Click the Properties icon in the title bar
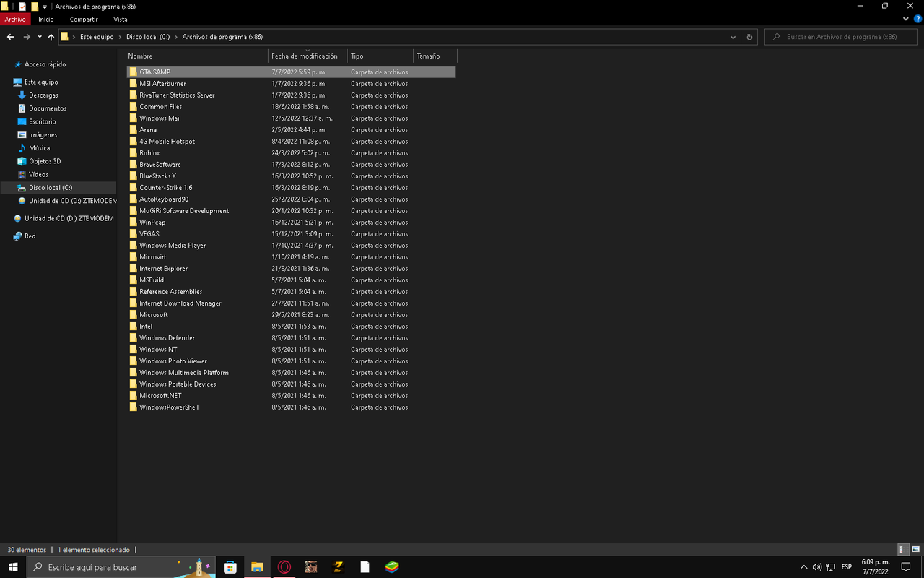Viewport: 924px width, 578px height. click(x=22, y=7)
